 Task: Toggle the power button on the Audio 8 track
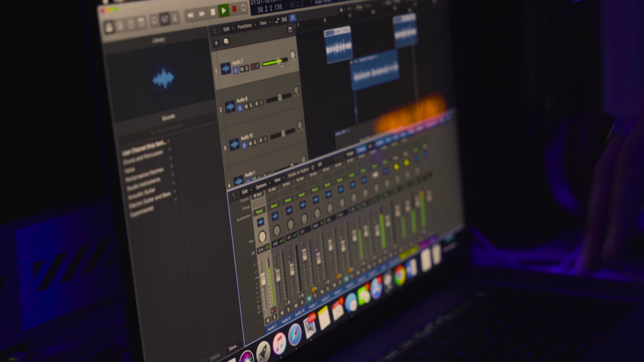[x=240, y=108]
